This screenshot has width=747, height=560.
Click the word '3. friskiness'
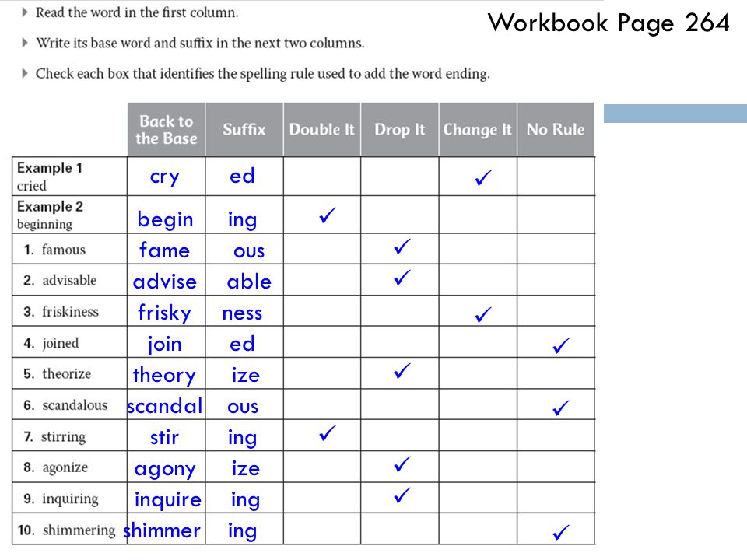pos(61,311)
